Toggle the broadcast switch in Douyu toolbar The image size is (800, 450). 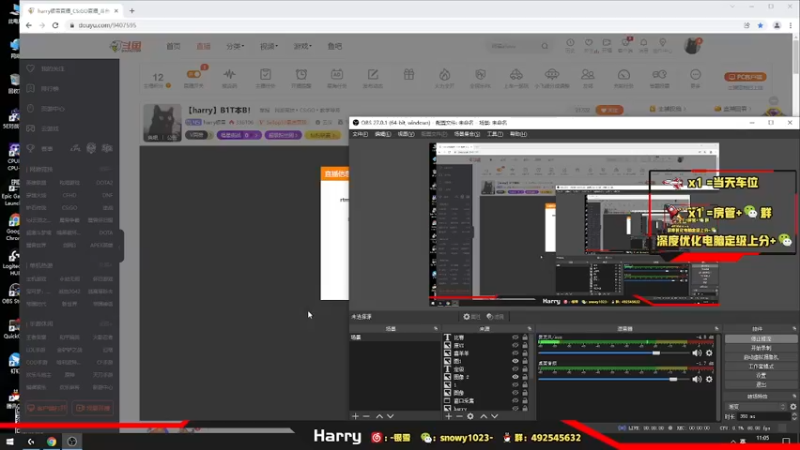pos(194,74)
